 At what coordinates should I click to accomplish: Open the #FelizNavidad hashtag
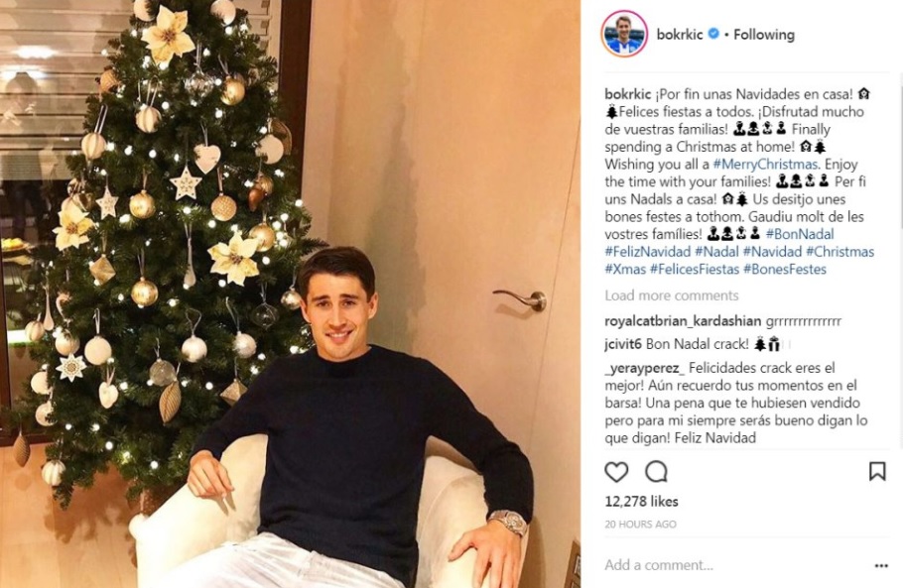point(647,252)
